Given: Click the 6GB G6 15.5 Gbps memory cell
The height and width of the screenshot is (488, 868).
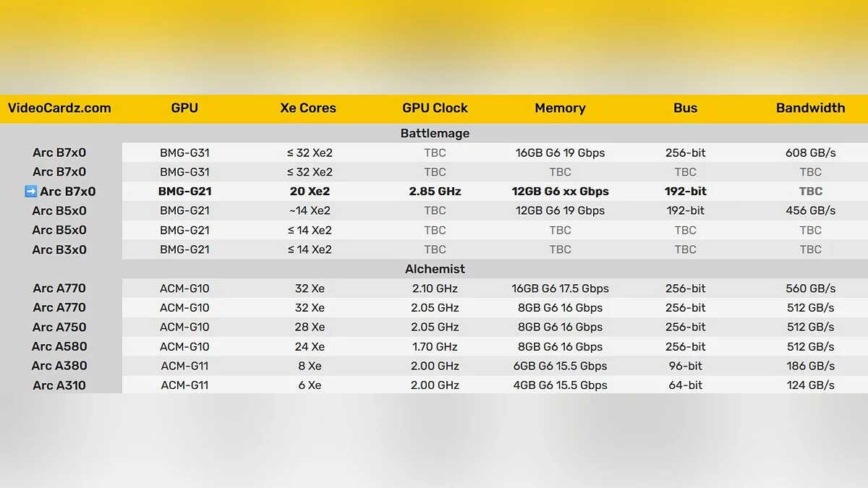Looking at the screenshot, I should [560, 366].
